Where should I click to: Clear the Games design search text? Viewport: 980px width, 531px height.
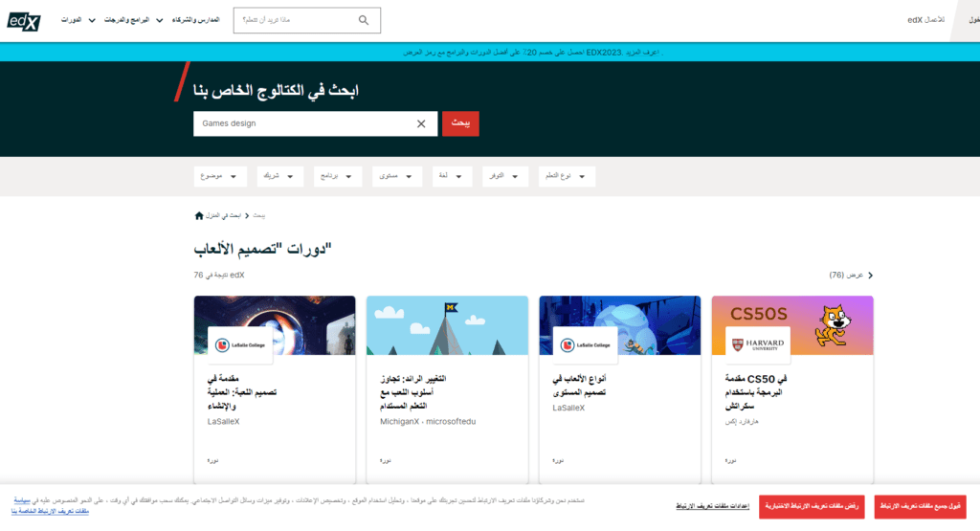421,123
